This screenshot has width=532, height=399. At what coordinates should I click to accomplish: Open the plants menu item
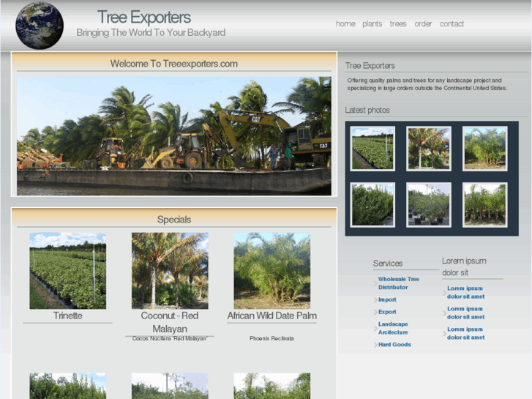[x=372, y=23]
